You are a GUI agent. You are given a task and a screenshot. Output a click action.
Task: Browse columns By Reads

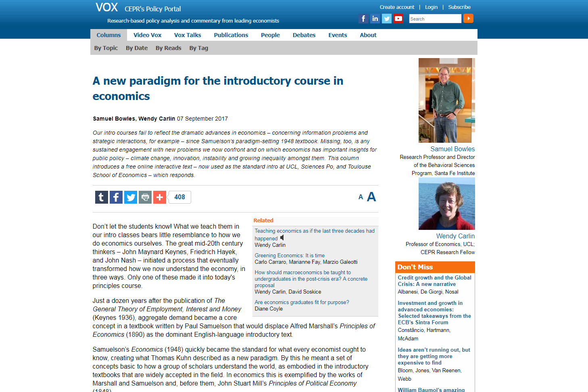169,48
